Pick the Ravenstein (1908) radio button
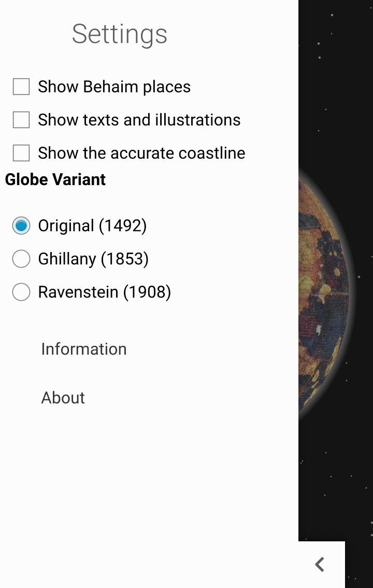The width and height of the screenshot is (373, 588). (21, 292)
